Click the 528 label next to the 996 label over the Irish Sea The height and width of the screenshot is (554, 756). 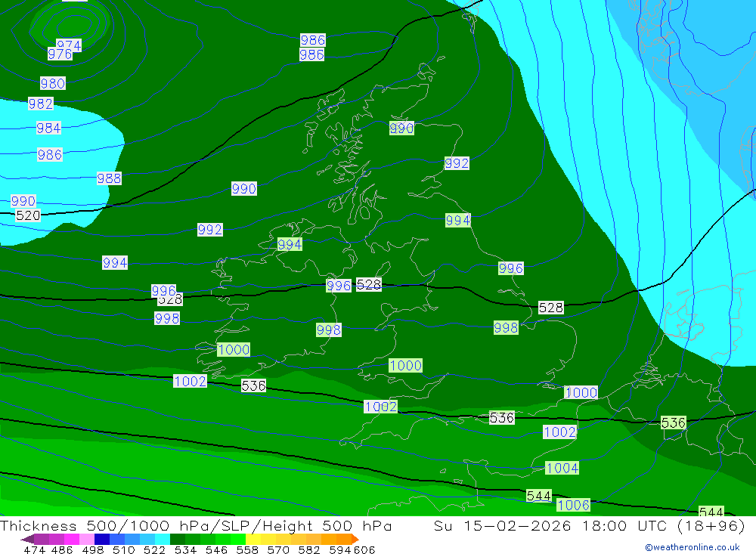pos(369,285)
